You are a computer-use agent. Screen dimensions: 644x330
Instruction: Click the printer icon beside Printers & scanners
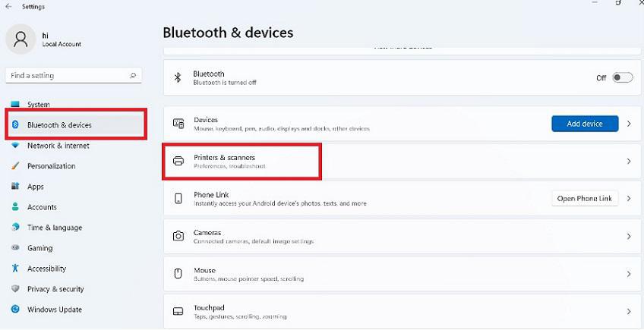[178, 161]
